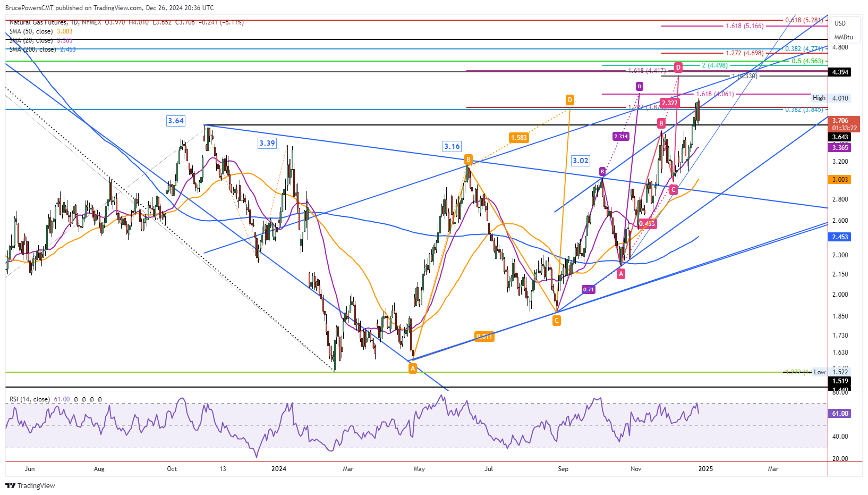Click the 4.394 black price label

pos(840,72)
